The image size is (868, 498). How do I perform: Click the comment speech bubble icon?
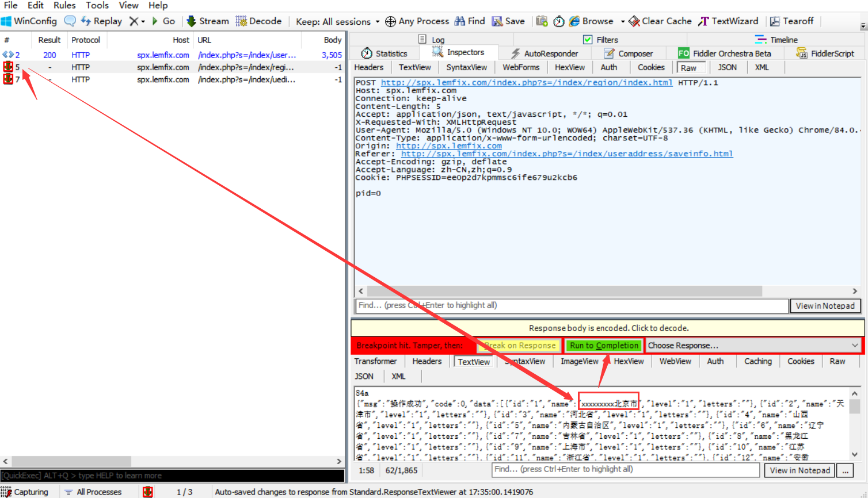(70, 21)
